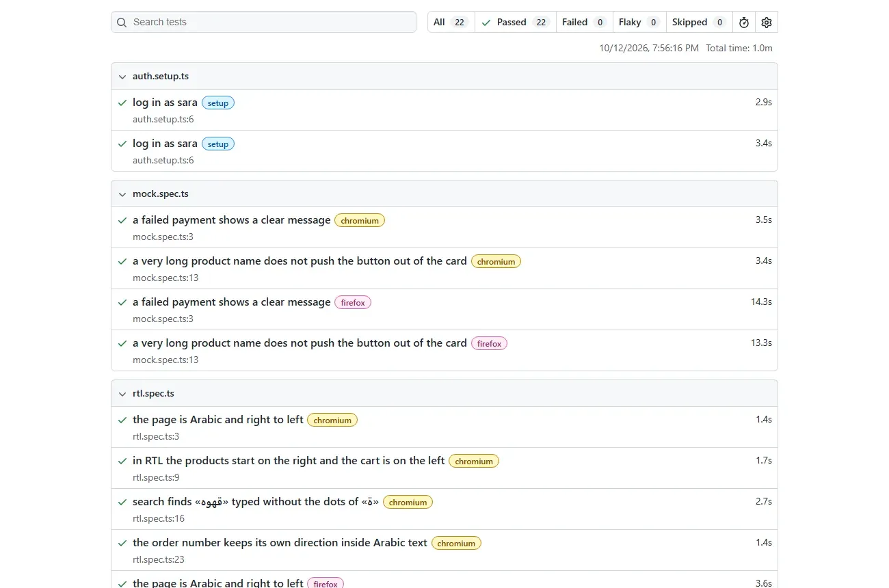Click the rtl.spec.ts:9 file location
889x588 pixels.
click(x=156, y=478)
